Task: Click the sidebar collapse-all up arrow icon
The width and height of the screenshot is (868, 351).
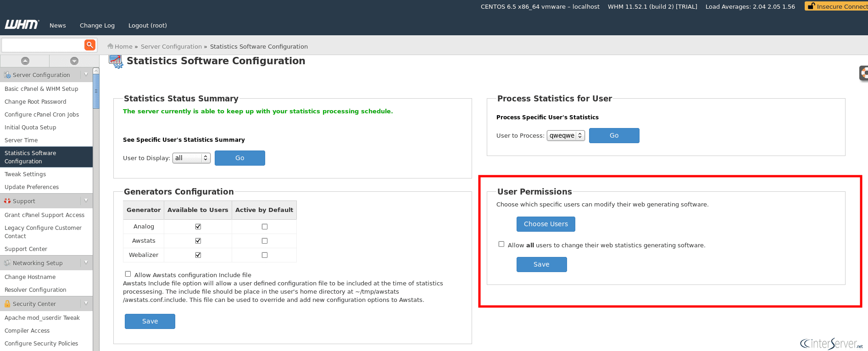Action: coord(25,61)
